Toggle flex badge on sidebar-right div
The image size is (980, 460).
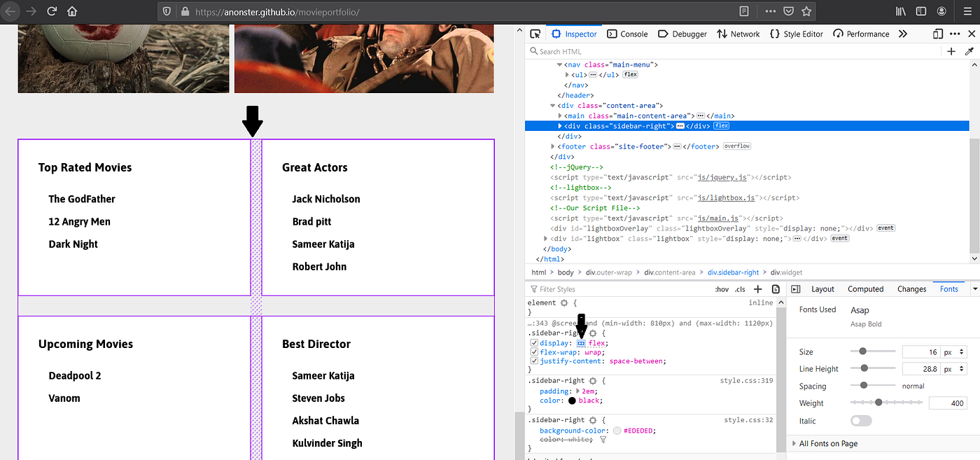[721, 126]
